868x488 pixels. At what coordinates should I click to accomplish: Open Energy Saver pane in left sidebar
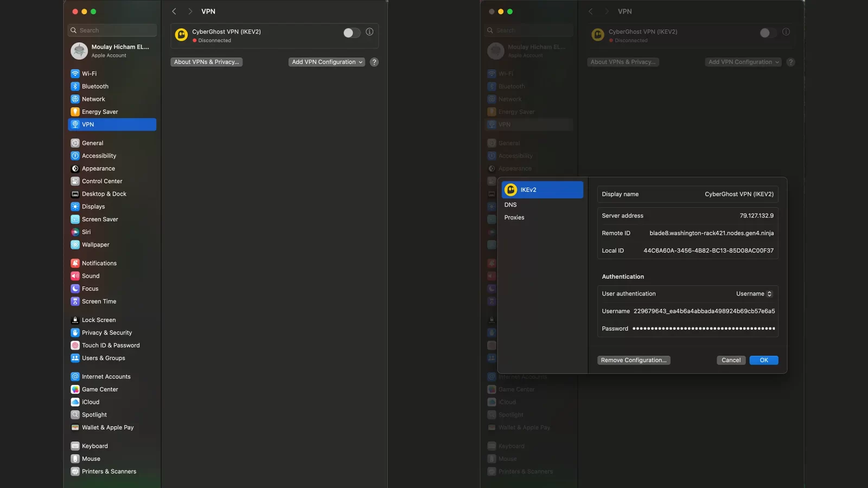(x=112, y=112)
